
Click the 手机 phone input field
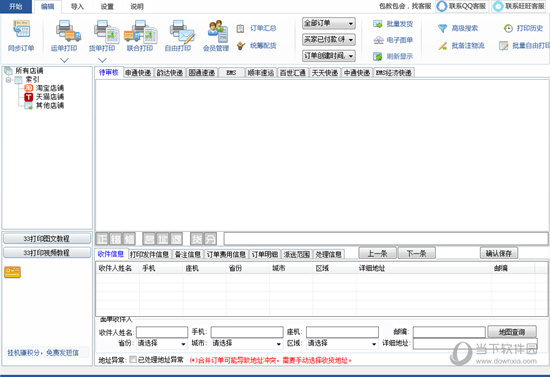247,332
